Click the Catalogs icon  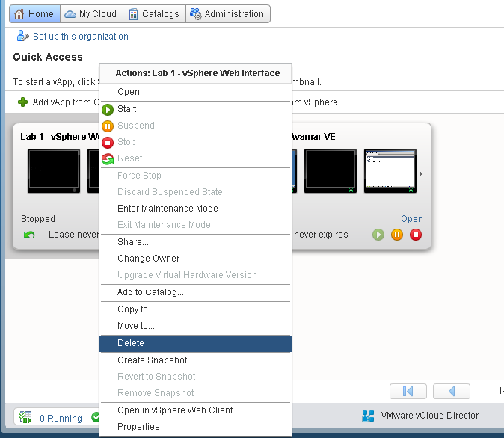pyautogui.click(x=133, y=14)
